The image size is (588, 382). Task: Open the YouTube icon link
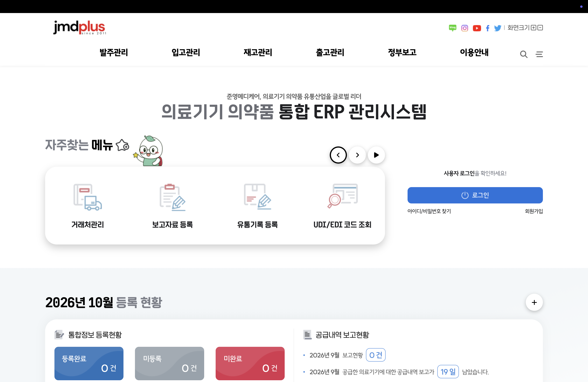[x=477, y=28]
